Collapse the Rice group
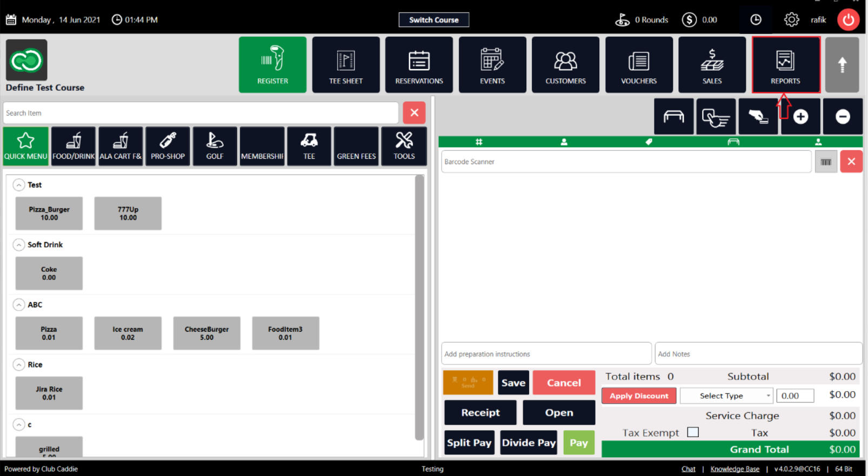Screen dimensions: 868x476 pos(19,365)
